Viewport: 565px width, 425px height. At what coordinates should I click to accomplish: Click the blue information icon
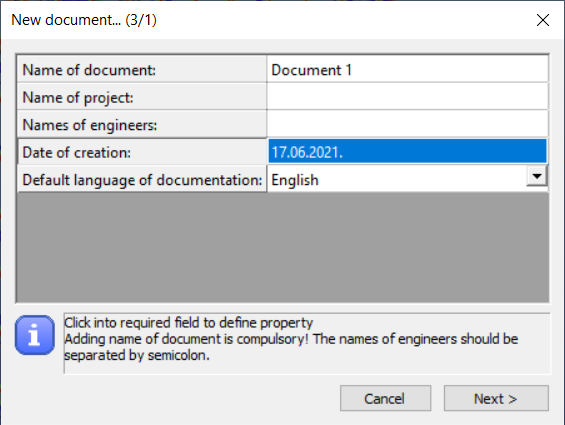[35, 335]
